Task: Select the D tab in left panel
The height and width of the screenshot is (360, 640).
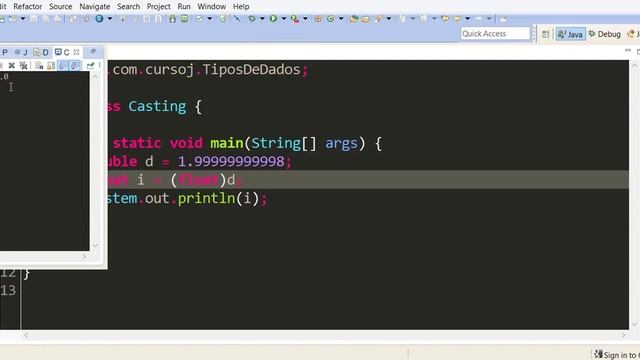Action: click(x=41, y=52)
